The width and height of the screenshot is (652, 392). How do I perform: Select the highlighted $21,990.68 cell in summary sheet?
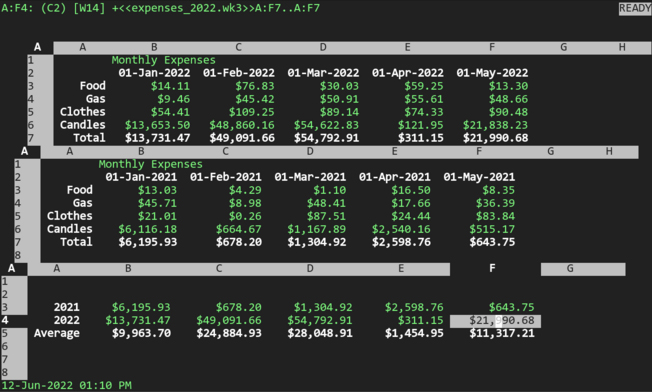point(495,321)
